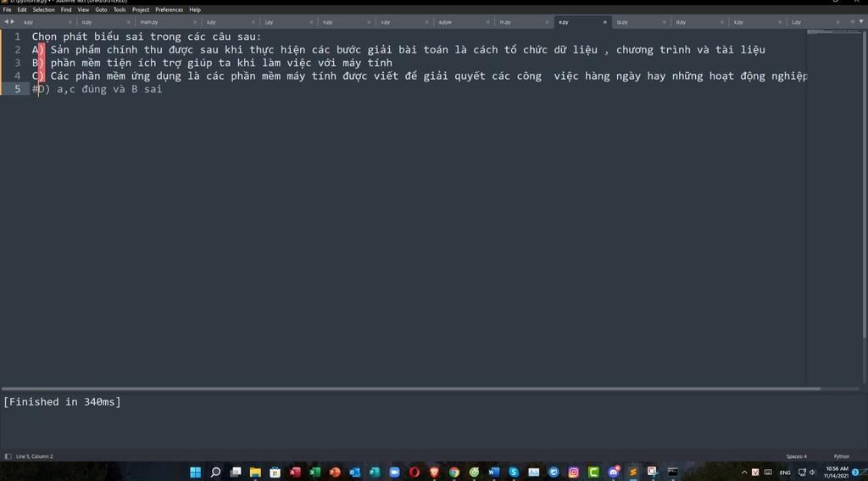The width and height of the screenshot is (868, 481).
Task: Click the '[Finished in 340ms]' build output
Action: tap(62, 402)
